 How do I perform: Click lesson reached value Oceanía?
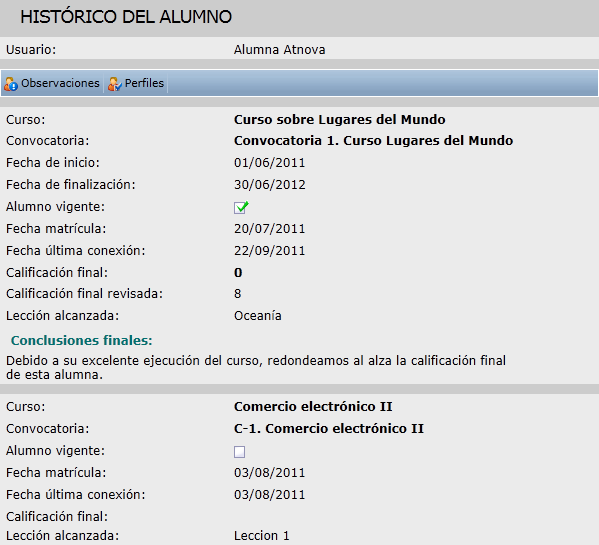pyautogui.click(x=258, y=316)
